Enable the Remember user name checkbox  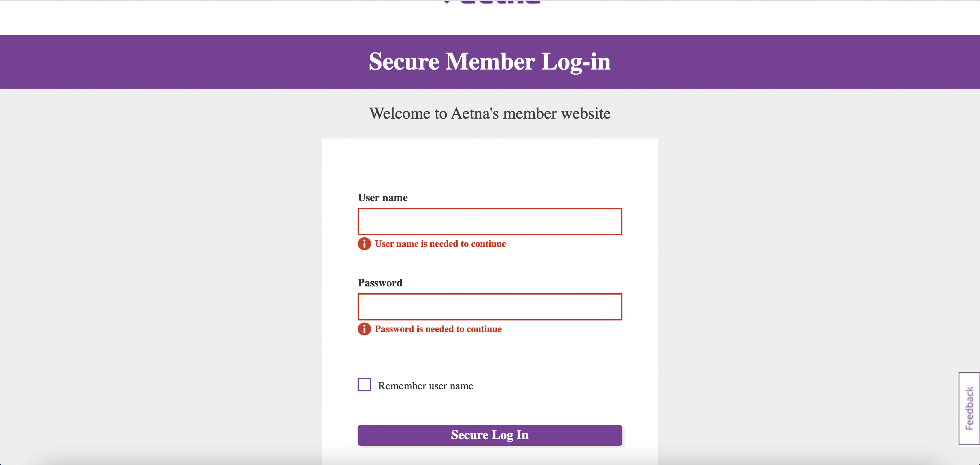point(364,385)
